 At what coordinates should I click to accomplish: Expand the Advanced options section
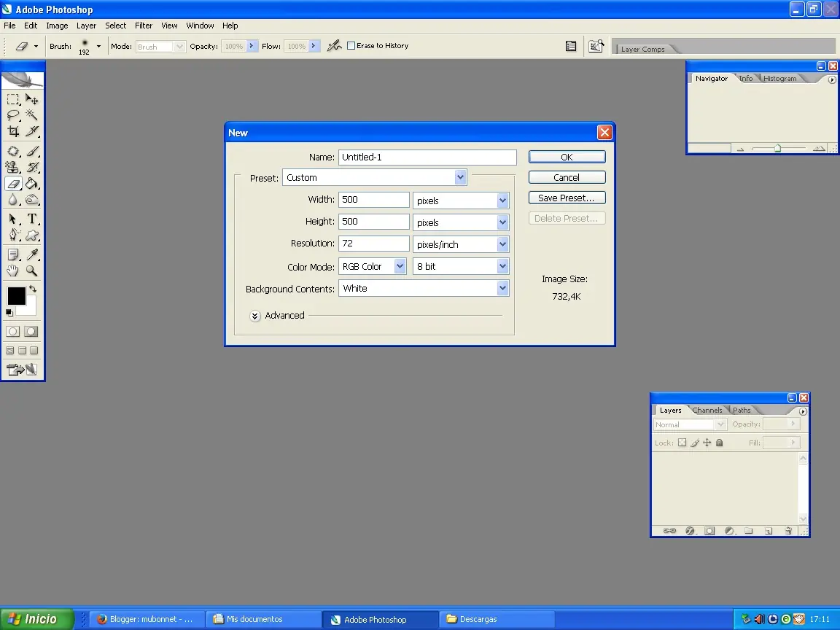pos(255,316)
